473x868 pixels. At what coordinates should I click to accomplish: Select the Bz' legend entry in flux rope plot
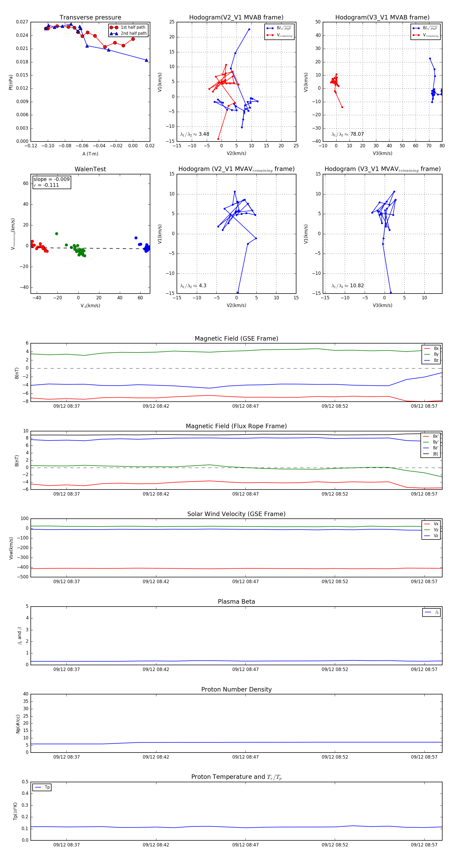click(431, 448)
